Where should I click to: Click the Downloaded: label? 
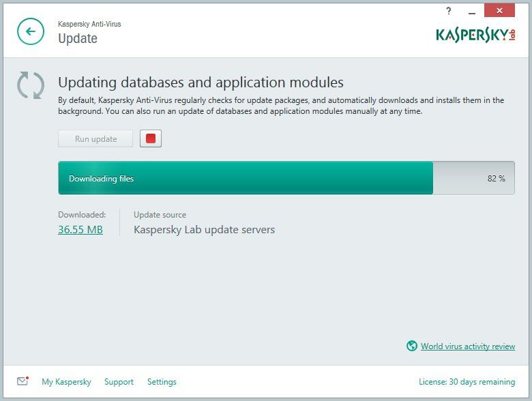click(x=82, y=215)
